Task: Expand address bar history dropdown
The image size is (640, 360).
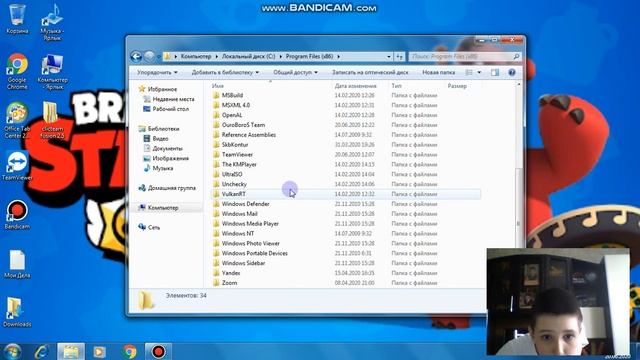Action: [x=389, y=56]
